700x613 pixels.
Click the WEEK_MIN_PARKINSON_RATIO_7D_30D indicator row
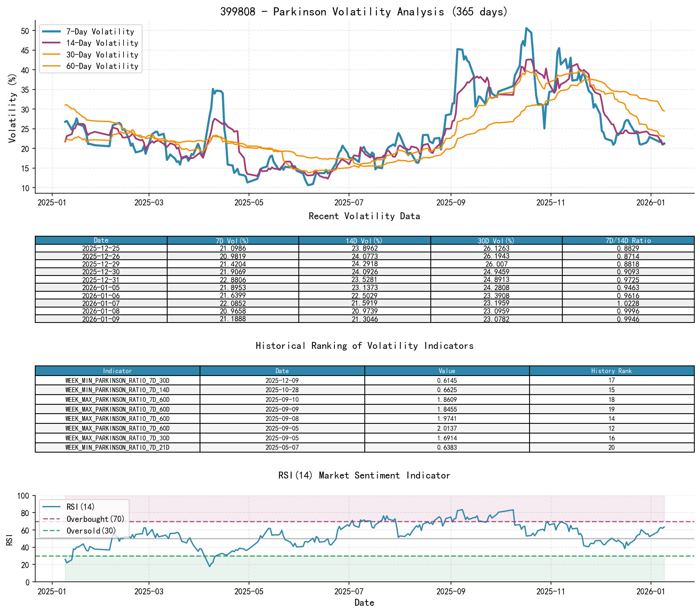click(117, 381)
